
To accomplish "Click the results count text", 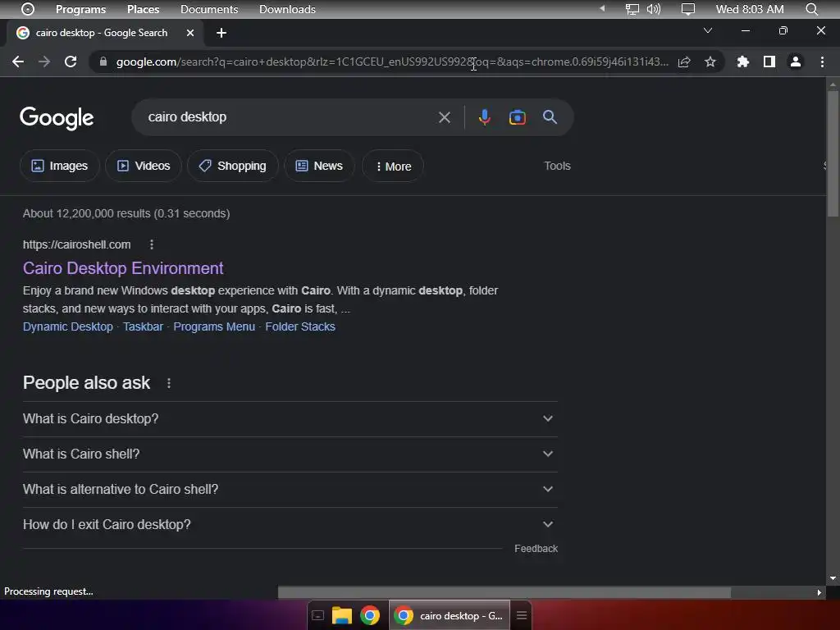I will (x=126, y=214).
